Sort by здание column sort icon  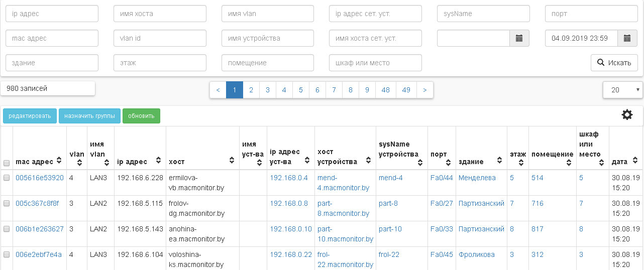[499, 161]
